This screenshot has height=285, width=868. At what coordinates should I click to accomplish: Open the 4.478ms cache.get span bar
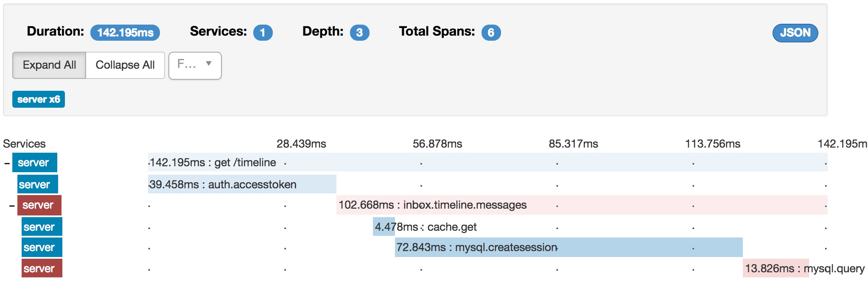point(384,226)
